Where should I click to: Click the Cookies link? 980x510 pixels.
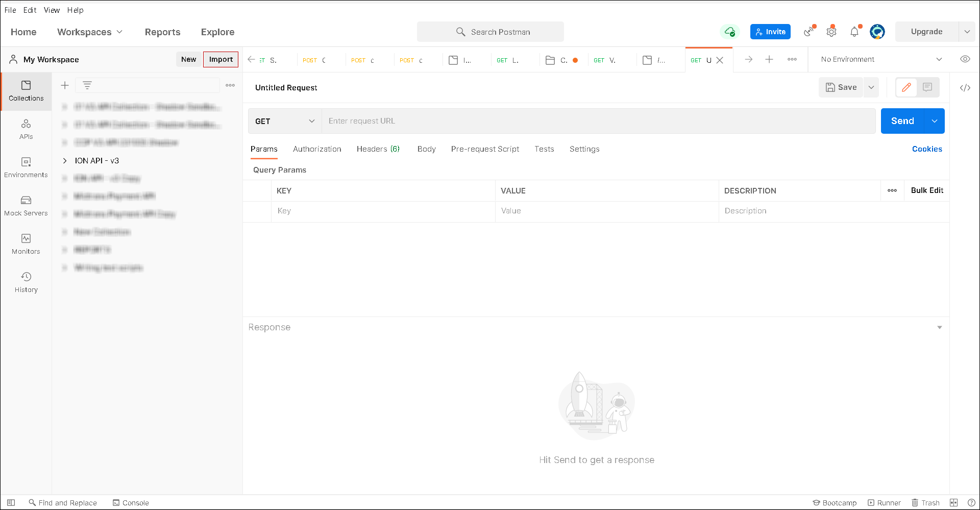(x=927, y=149)
